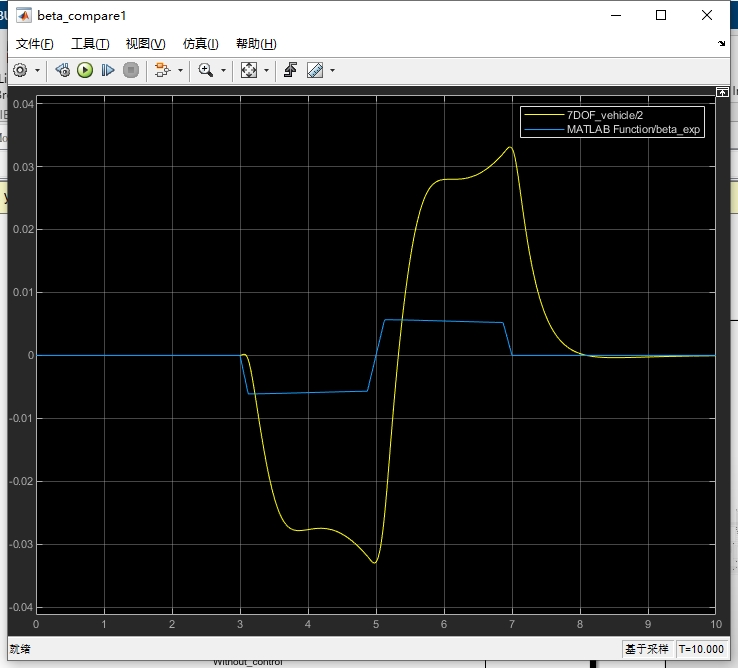Click the step forward button
Viewport: 738px width, 668px height.
pyautogui.click(x=108, y=71)
